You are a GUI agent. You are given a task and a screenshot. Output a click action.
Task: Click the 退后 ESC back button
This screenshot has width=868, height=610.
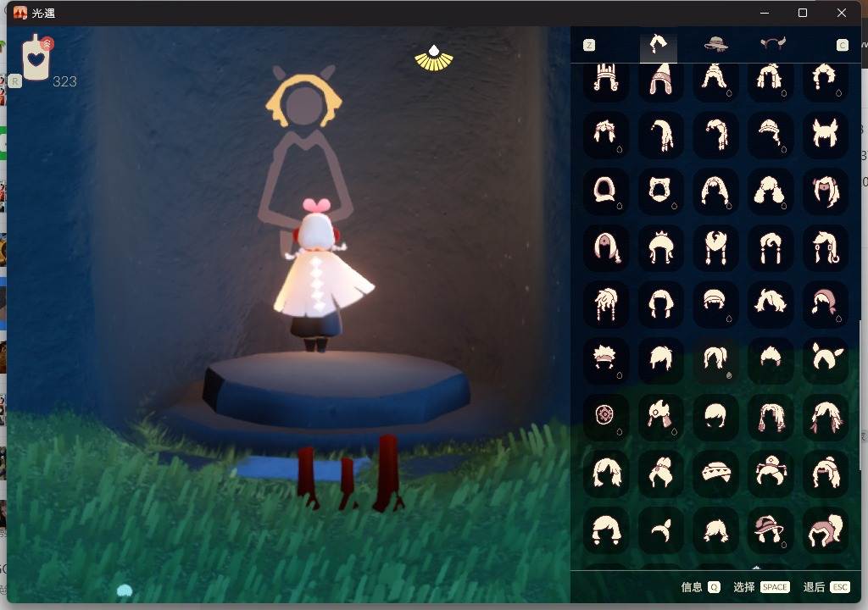(x=826, y=587)
